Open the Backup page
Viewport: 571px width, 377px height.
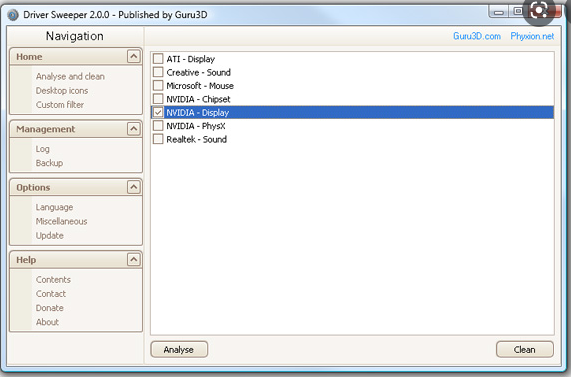49,163
